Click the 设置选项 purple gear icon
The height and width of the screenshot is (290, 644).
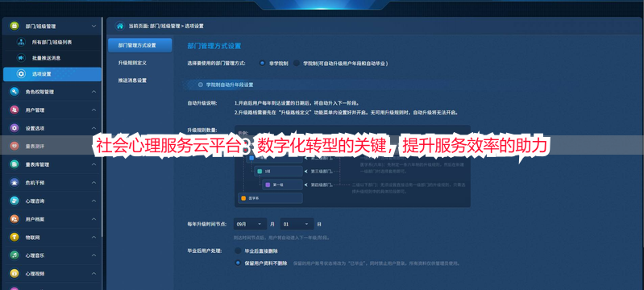click(15, 128)
